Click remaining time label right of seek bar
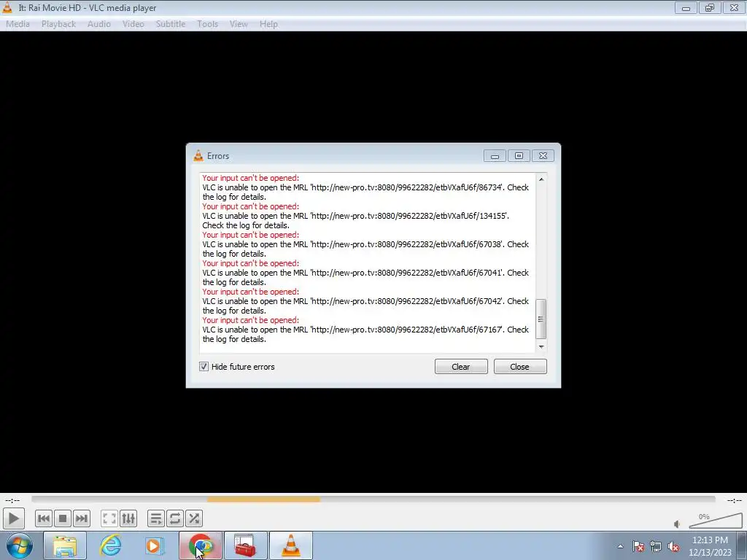This screenshot has width=747, height=560. tap(734, 500)
